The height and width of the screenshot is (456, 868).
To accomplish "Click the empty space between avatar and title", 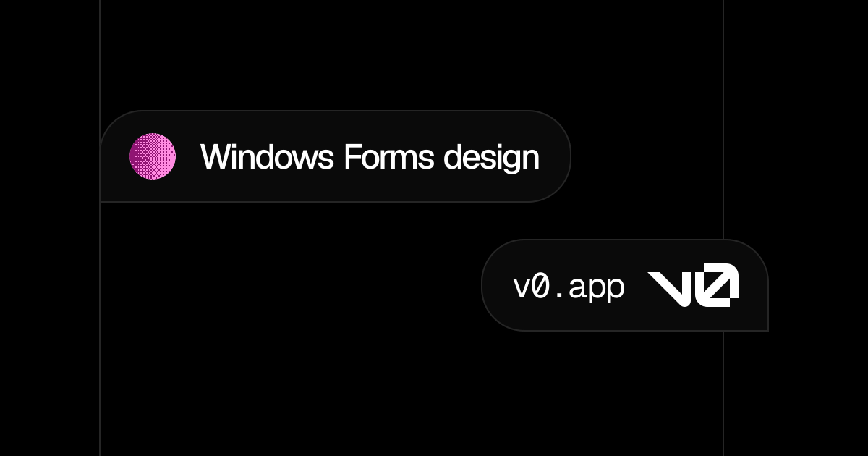I will [x=188, y=156].
